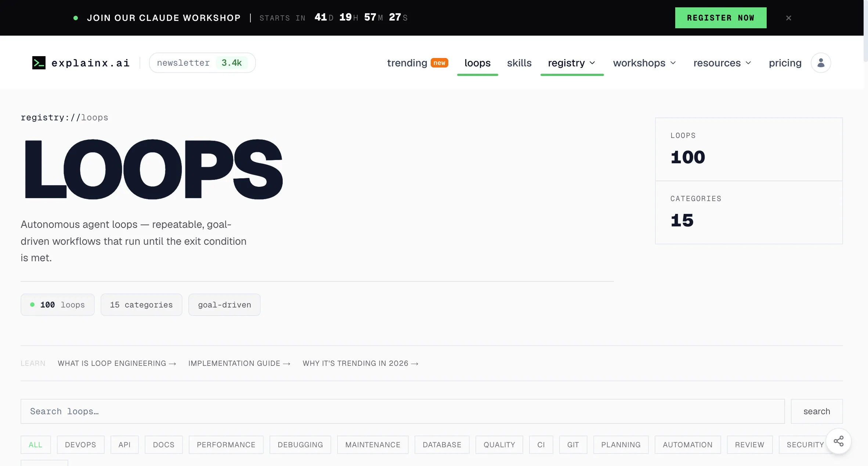Filter loops by MAINTENANCE category
Viewport: 868px width, 466px height.
pos(373,445)
